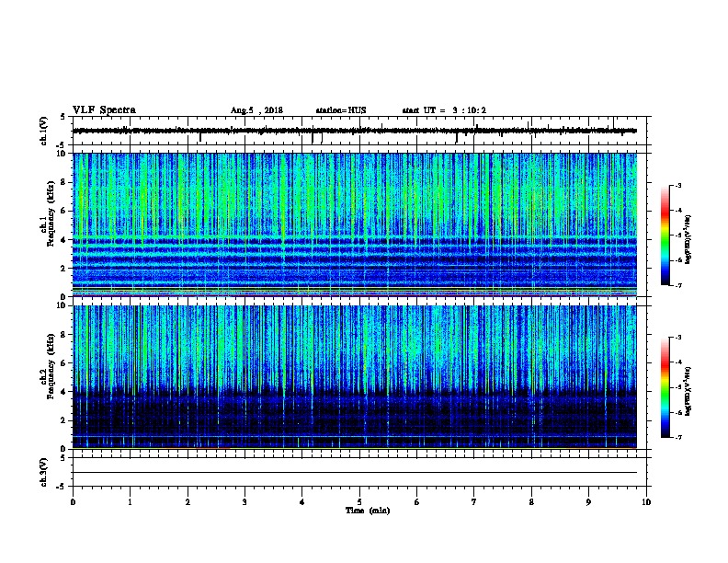This screenshot has height=563, width=728.
Task: Click the ch.1 spectrogram color scale bar
Action: click(665, 236)
